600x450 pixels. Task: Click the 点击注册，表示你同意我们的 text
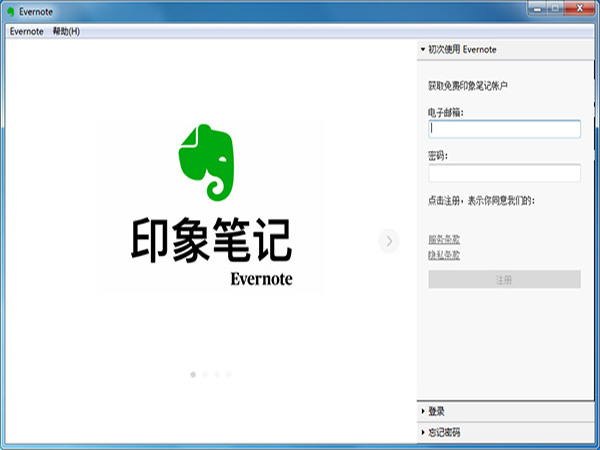[x=481, y=201]
